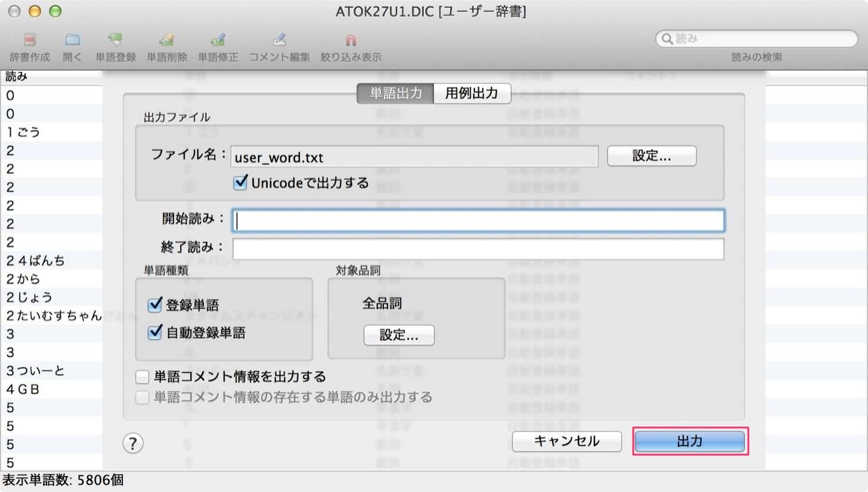Image resolution: width=868 pixels, height=492 pixels.
Task: Click the キャンセル button
Action: [x=567, y=441]
